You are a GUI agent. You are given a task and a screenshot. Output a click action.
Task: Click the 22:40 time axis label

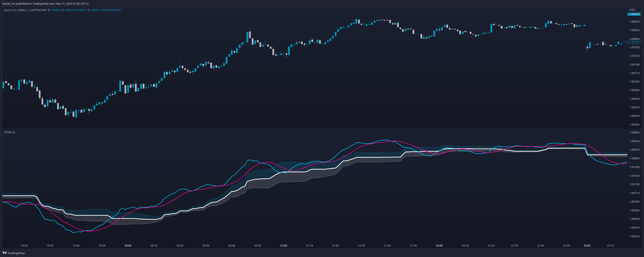point(541,246)
